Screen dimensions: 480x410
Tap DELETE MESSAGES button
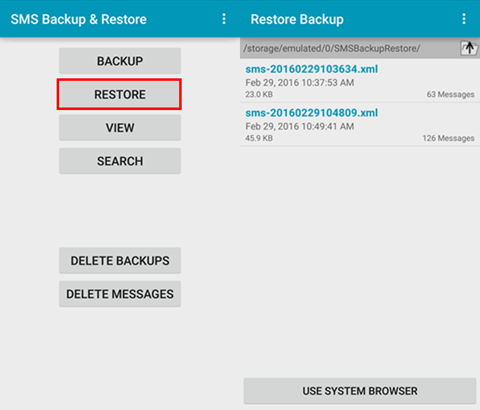[120, 294]
